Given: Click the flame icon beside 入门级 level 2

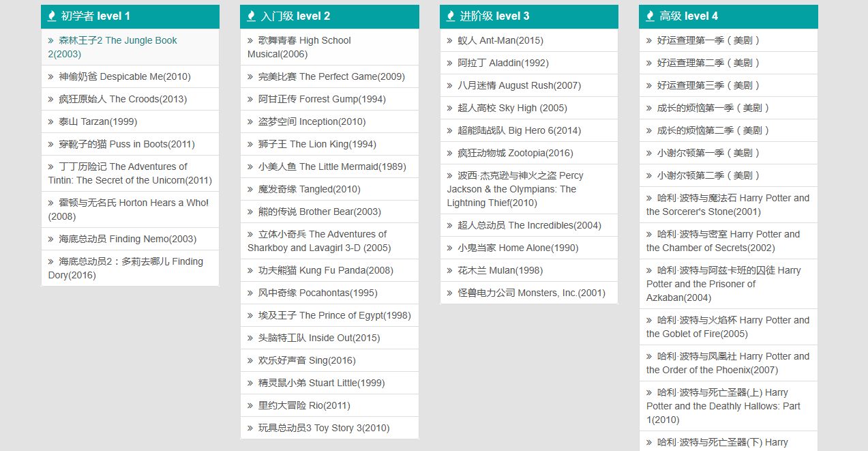Looking at the screenshot, I should coord(251,16).
